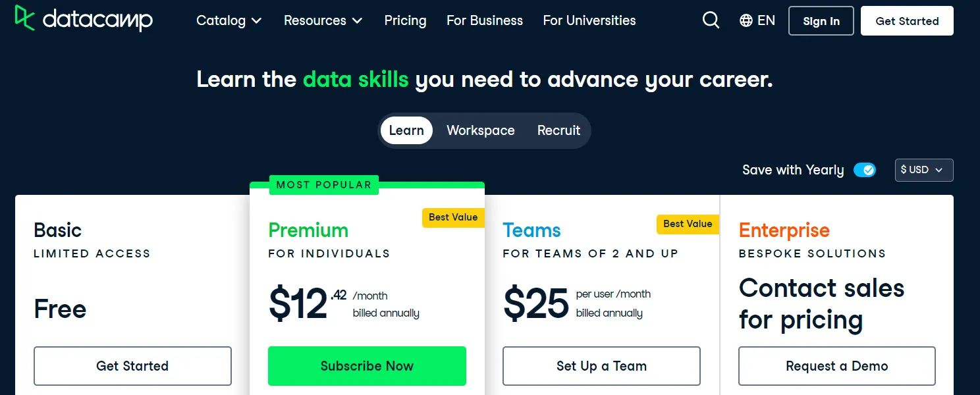Open the USD currency selector
Viewport: 980px width, 395px height.
[x=923, y=170]
